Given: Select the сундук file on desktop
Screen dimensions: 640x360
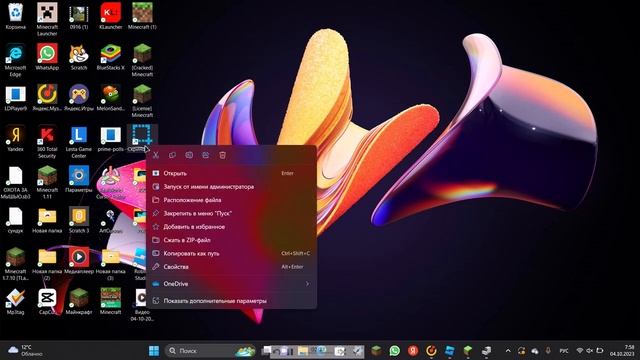Looking at the screenshot, I should [x=16, y=220].
